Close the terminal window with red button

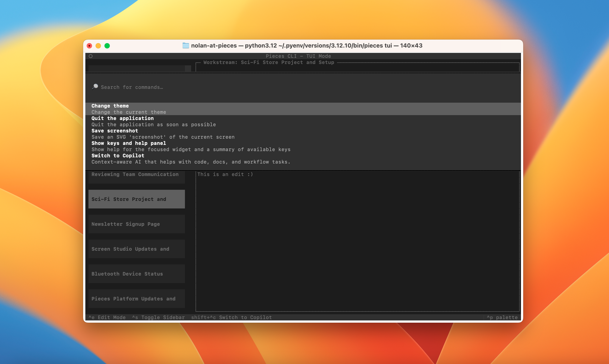click(90, 46)
